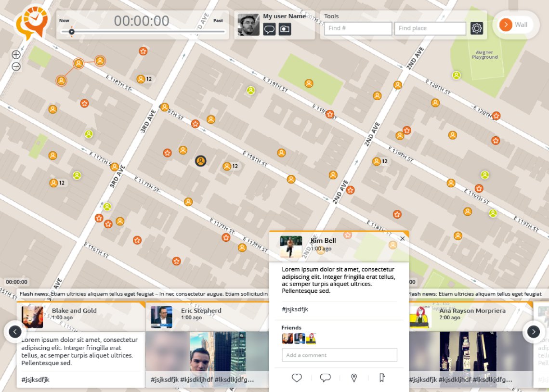Click the location pin icon on Kim Bell's post
This screenshot has height=392, width=549.
354,378
